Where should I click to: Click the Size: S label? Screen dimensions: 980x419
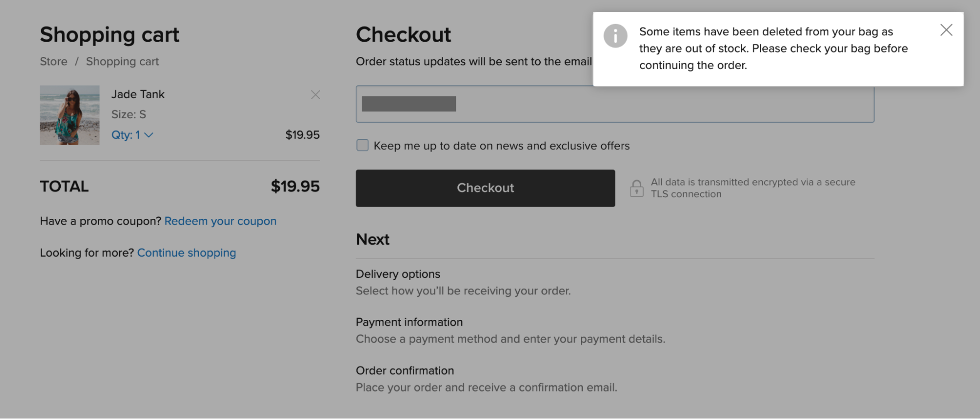click(x=128, y=114)
